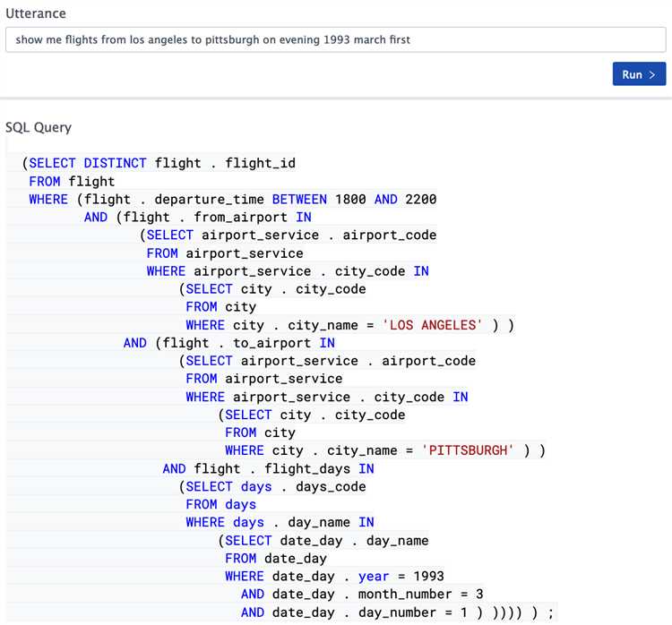Click the to_airport column in the query

[x=272, y=343]
